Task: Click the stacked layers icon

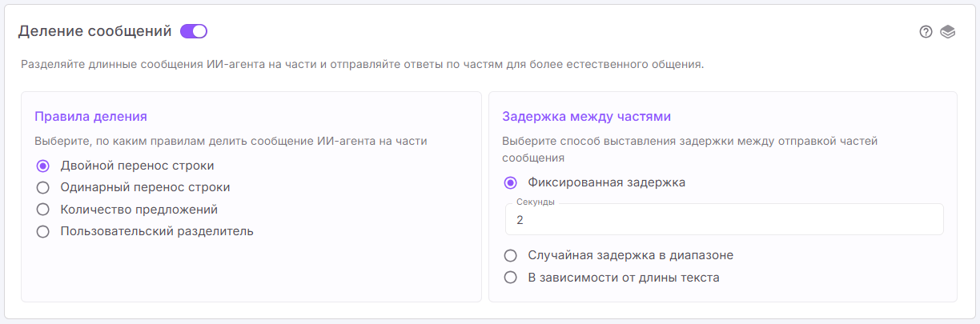Action: coord(948,32)
